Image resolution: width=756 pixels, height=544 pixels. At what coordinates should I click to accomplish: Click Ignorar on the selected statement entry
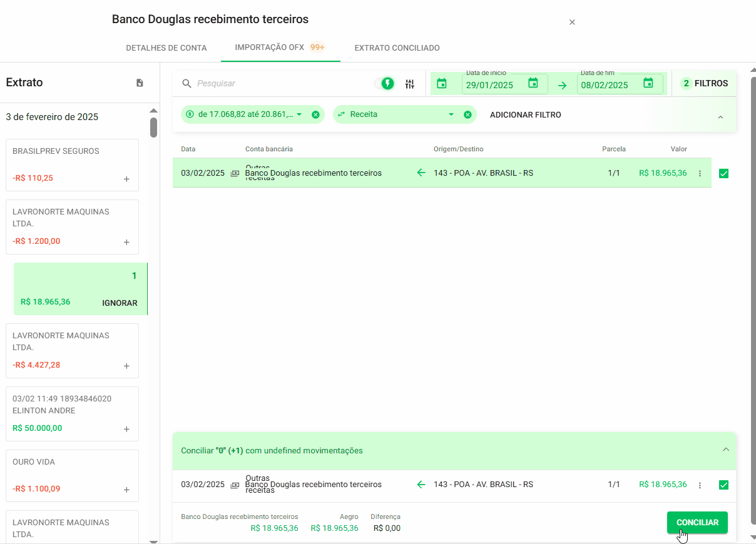coord(120,303)
